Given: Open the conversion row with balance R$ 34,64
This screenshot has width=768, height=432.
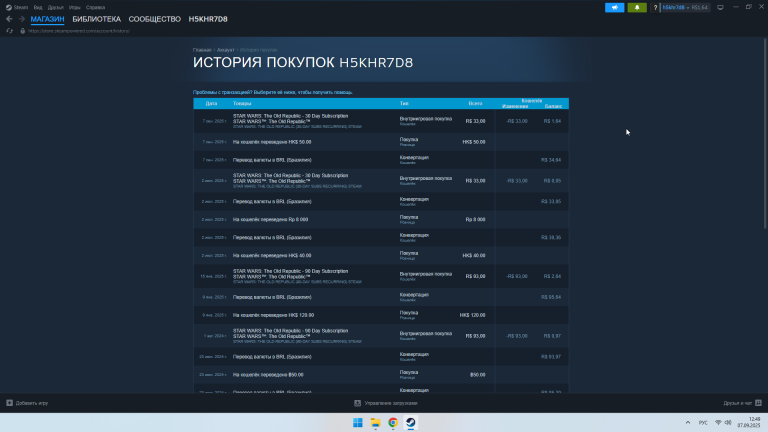Looking at the screenshot, I should click(381, 160).
